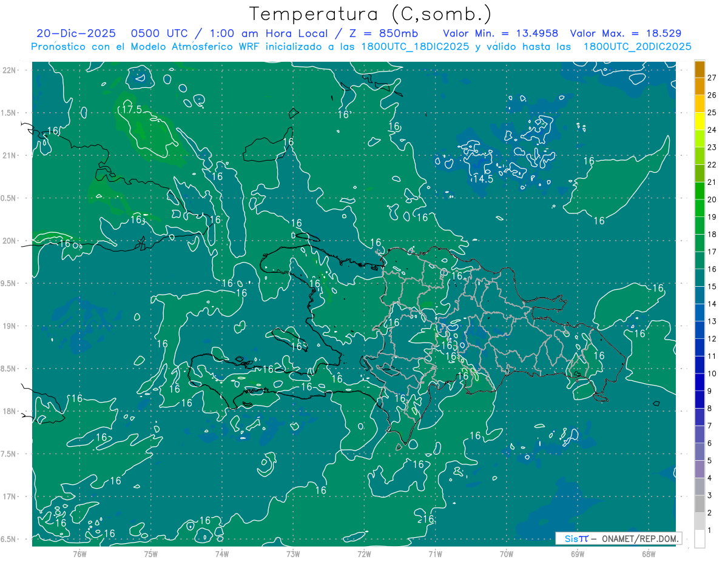Click legend value '21'
728x562 pixels.
point(712,182)
